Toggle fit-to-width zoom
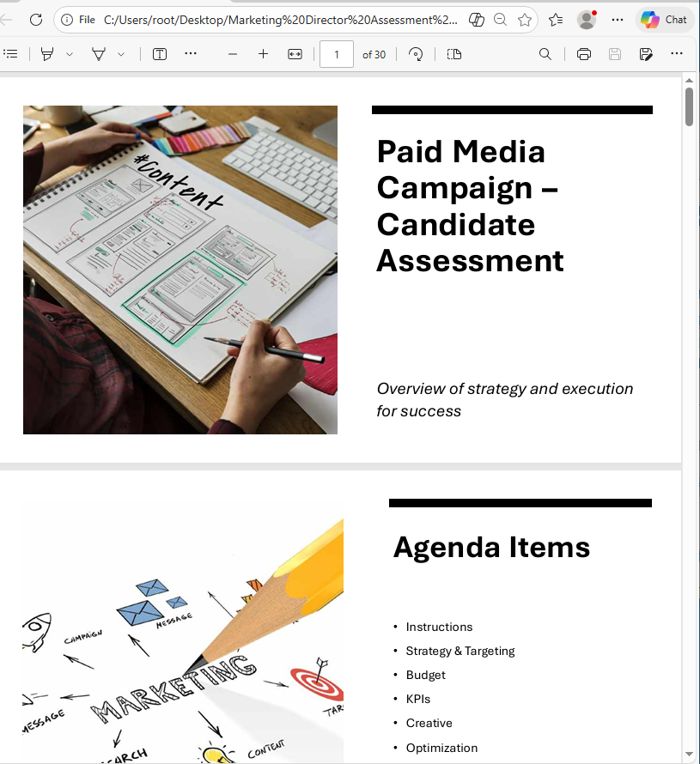This screenshot has width=700, height=764. click(295, 53)
